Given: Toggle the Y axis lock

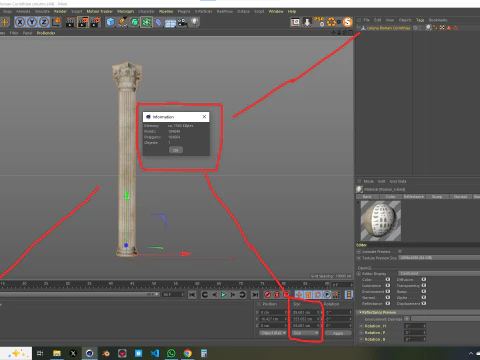Looking at the screenshot, I should (x=32, y=22).
